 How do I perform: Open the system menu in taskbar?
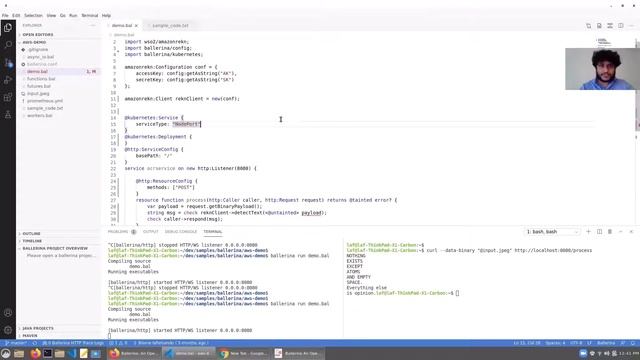tap(6, 353)
